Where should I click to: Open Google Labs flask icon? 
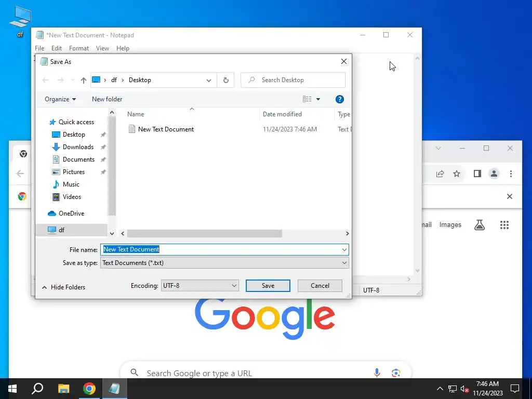click(480, 224)
